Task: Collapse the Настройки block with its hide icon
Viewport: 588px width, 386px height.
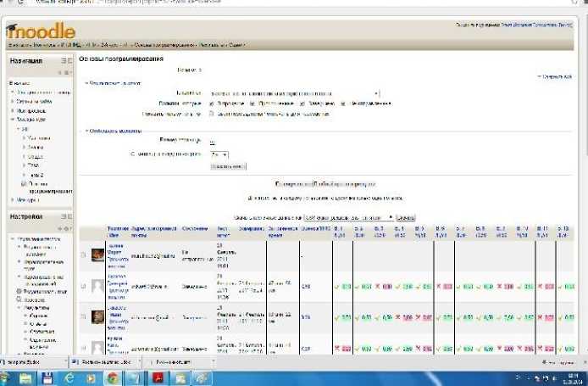Action: coord(64,217)
